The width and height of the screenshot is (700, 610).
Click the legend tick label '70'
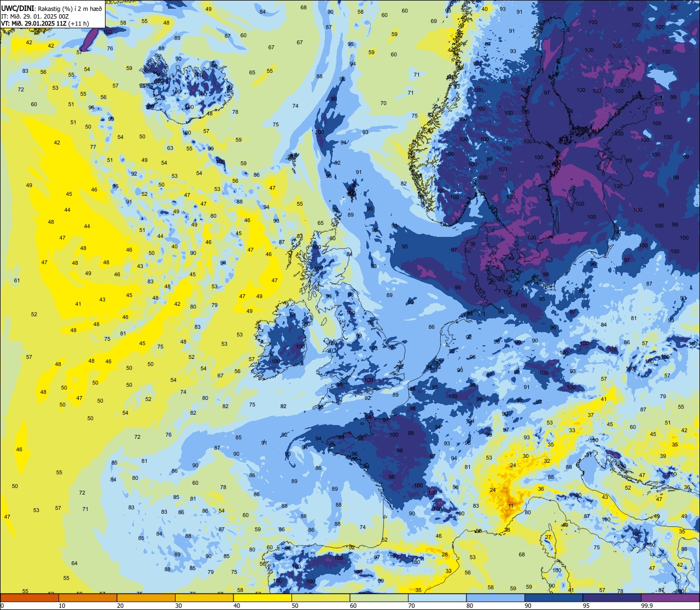(411, 606)
